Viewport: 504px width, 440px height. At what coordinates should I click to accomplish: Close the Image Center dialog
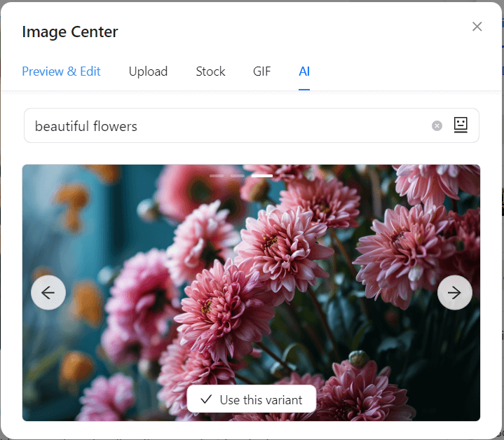pyautogui.click(x=477, y=27)
